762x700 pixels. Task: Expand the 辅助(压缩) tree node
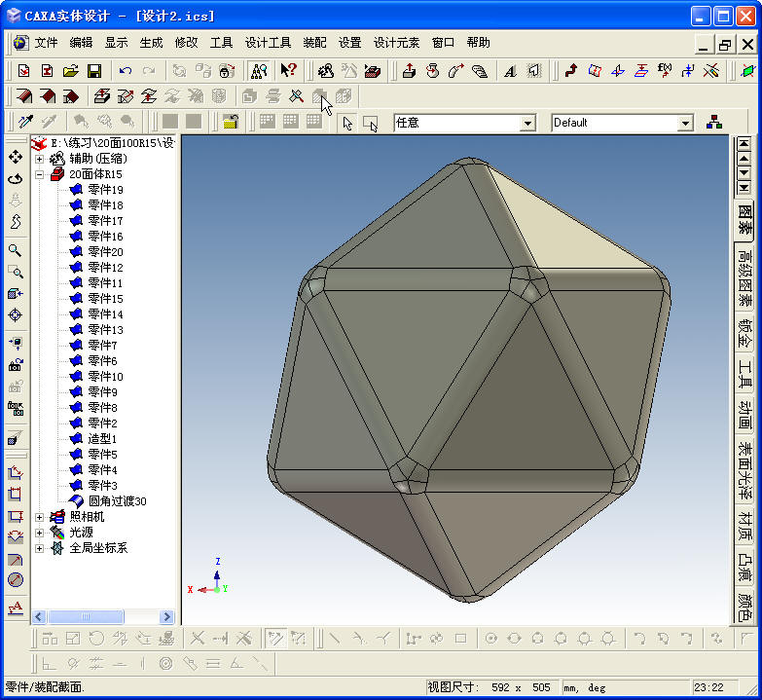tap(39, 159)
